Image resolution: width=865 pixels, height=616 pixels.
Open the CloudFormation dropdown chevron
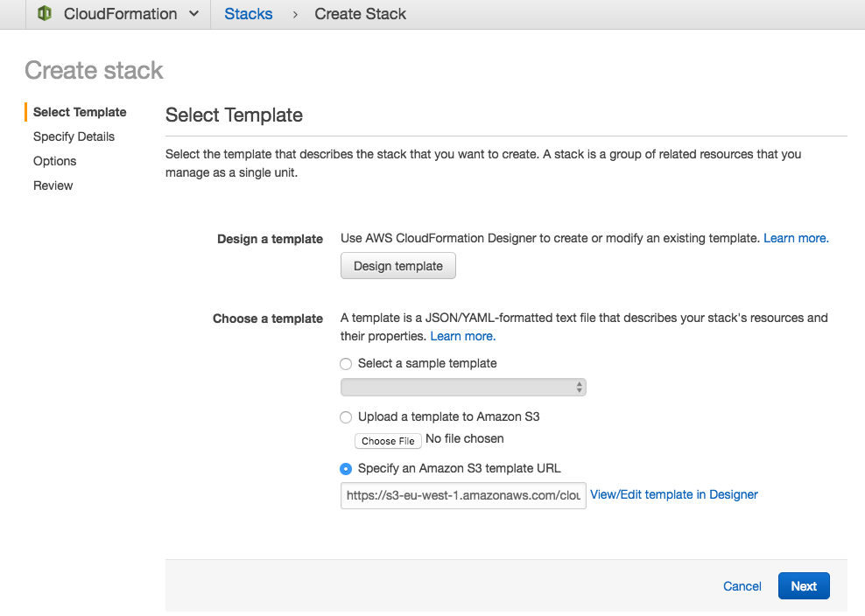click(193, 14)
